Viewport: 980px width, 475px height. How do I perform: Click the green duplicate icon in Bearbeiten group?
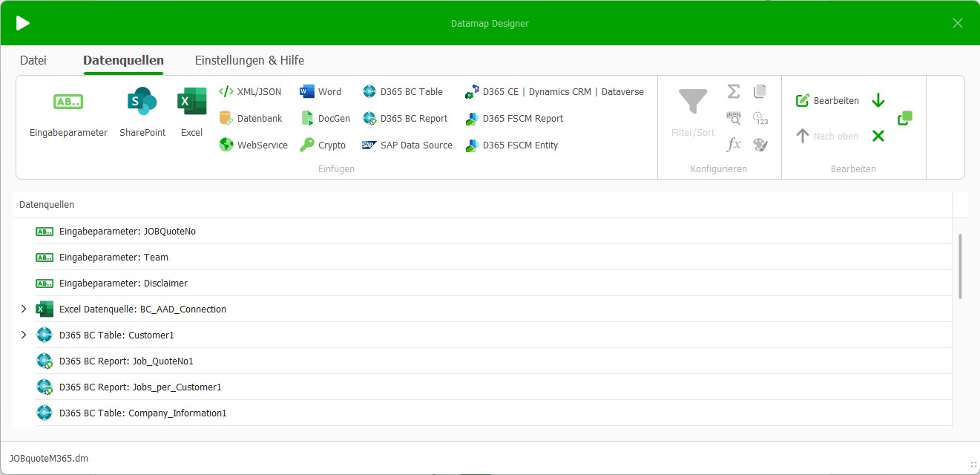coord(905,117)
